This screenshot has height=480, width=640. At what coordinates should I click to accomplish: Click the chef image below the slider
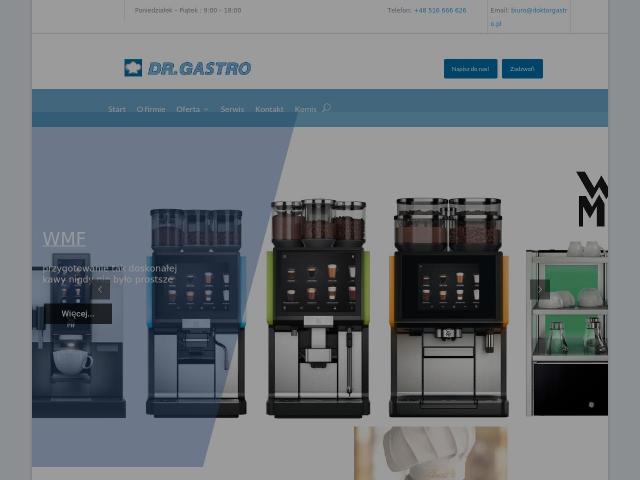(x=431, y=453)
